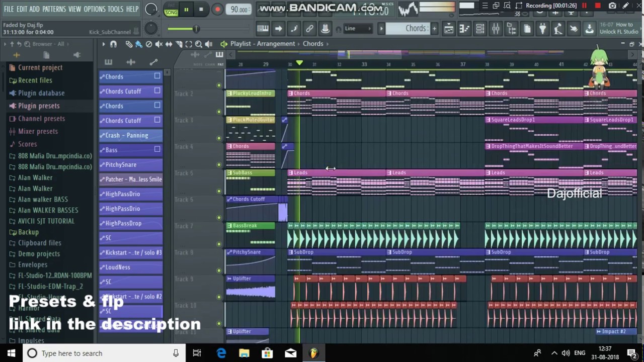Pick the Zoom tool in Playlist toolbar

pos(198,44)
